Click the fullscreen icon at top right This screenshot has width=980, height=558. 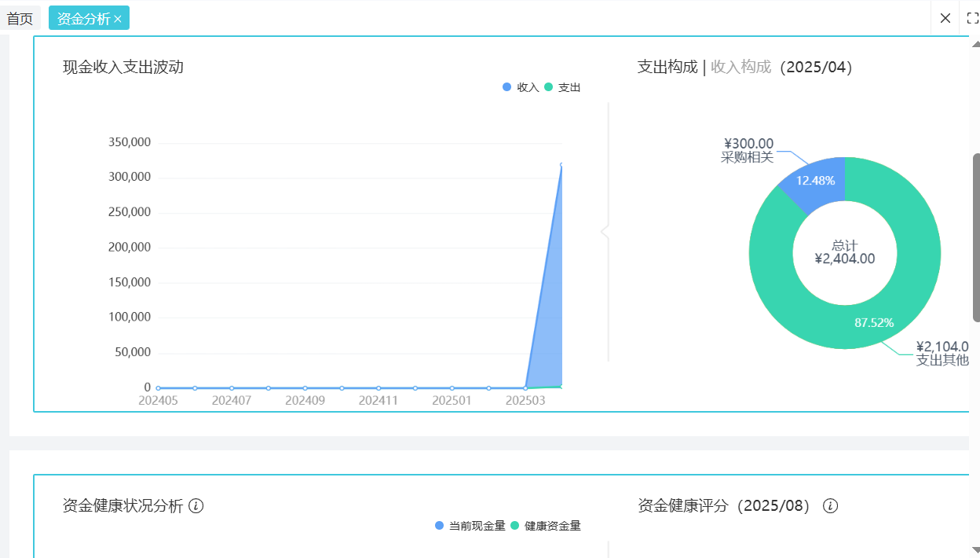tap(971, 18)
